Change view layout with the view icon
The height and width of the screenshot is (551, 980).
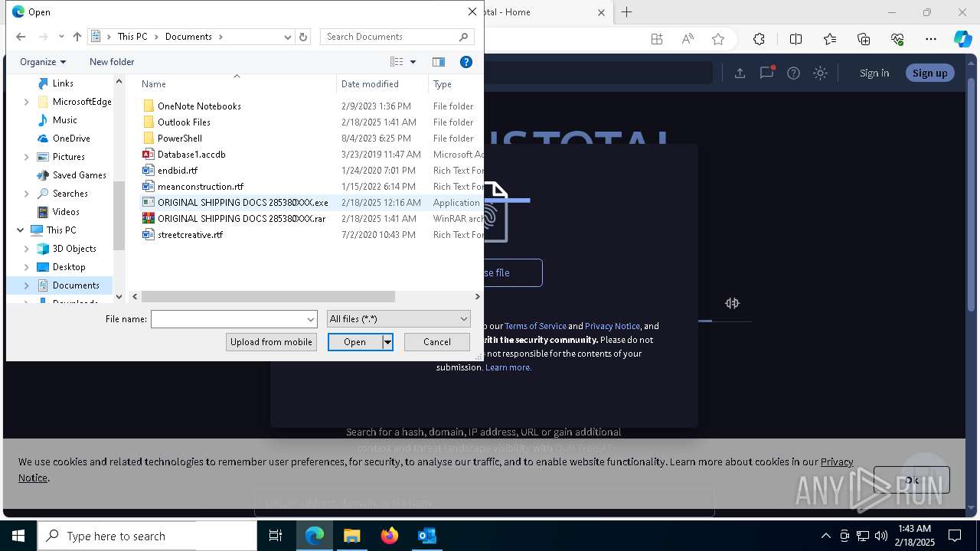pos(397,62)
